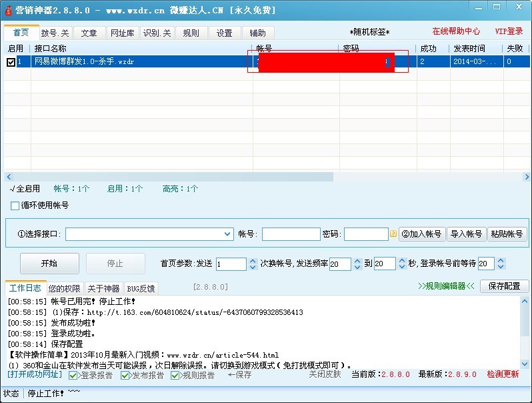
Task: Click the 检测更新 link
Action: click(503, 374)
